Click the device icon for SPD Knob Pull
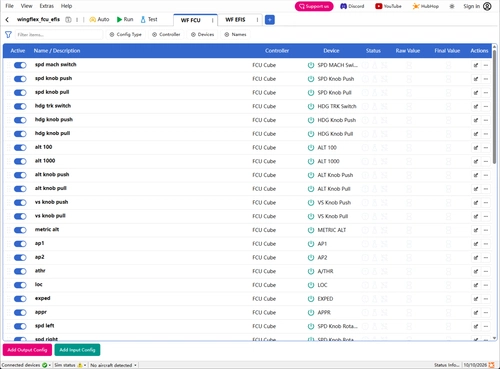 (311, 93)
